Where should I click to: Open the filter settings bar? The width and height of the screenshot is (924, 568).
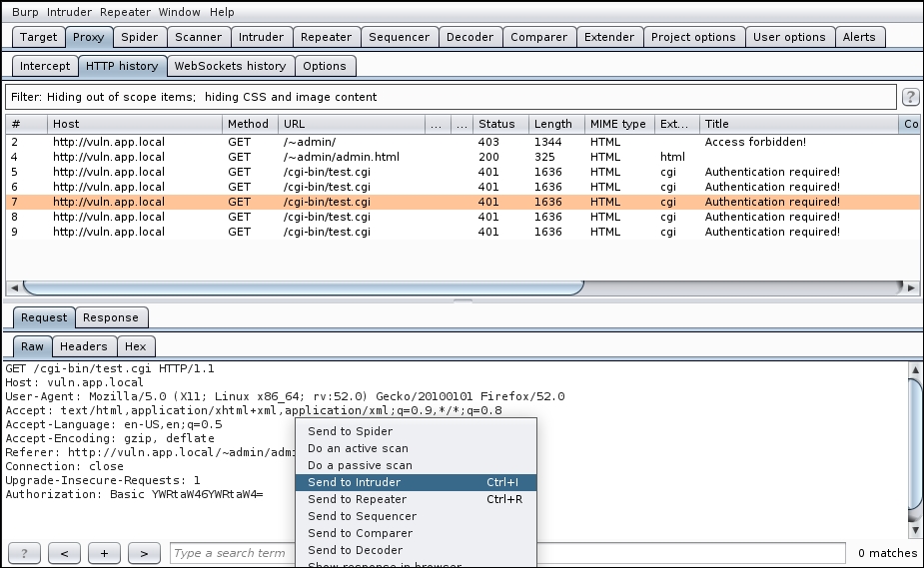point(450,97)
